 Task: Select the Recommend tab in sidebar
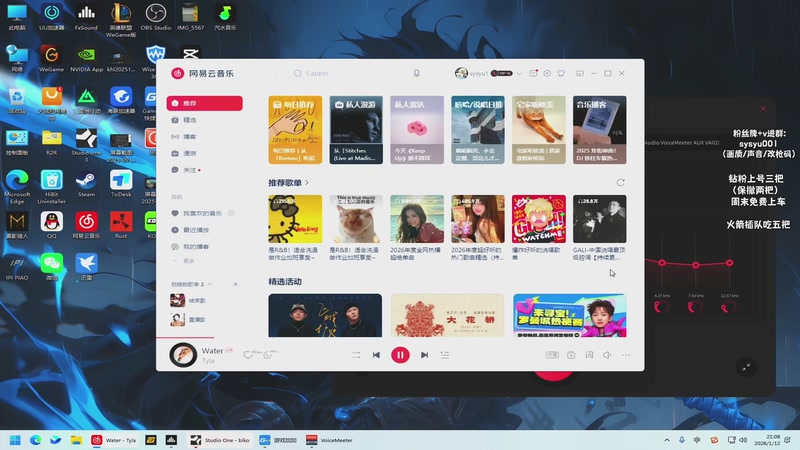[x=205, y=103]
